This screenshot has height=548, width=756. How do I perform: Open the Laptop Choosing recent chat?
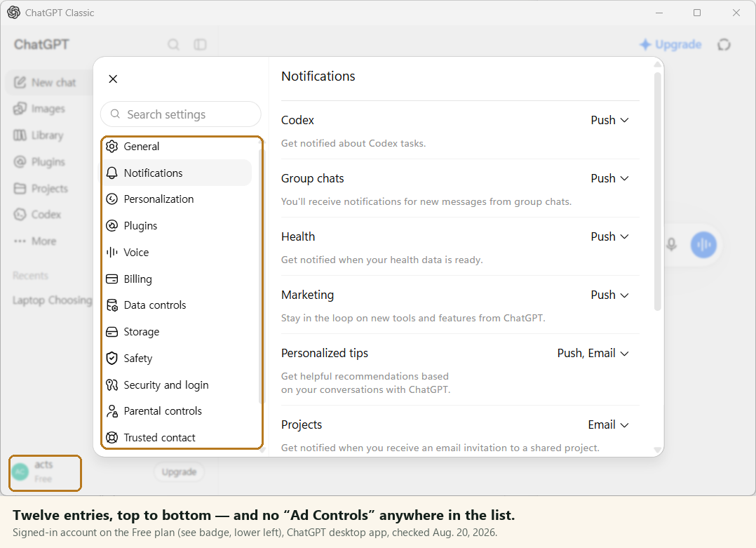52,300
